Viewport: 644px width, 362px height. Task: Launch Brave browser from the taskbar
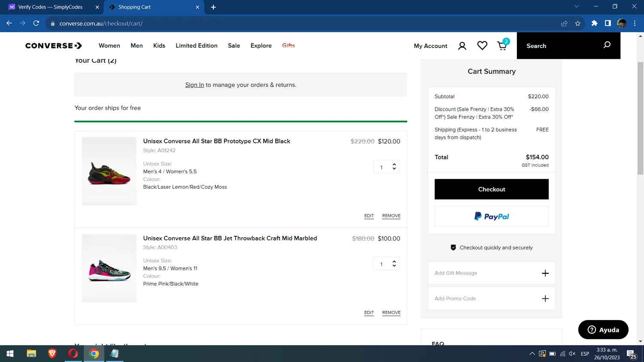[52, 353]
